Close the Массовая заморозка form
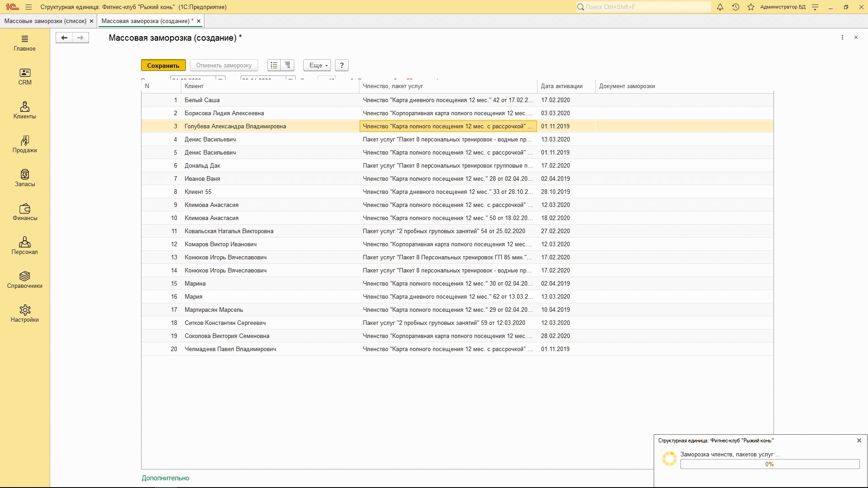The height and width of the screenshot is (488, 868). (856, 38)
